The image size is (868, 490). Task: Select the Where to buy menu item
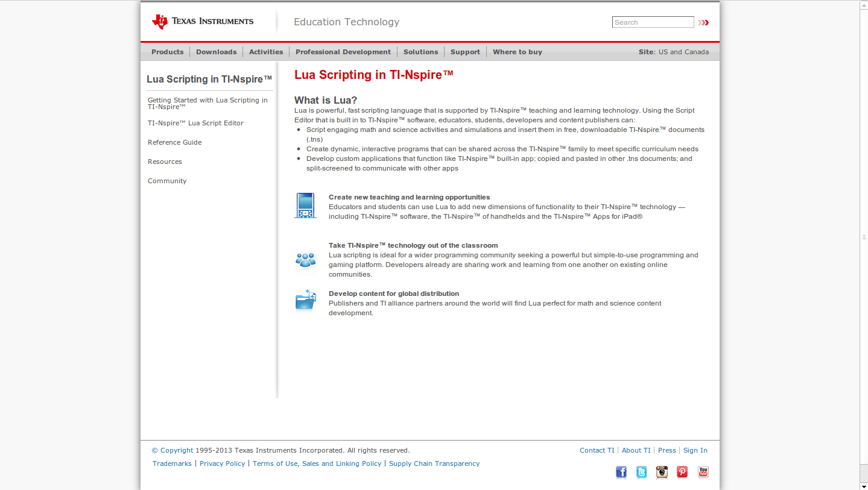[518, 52]
